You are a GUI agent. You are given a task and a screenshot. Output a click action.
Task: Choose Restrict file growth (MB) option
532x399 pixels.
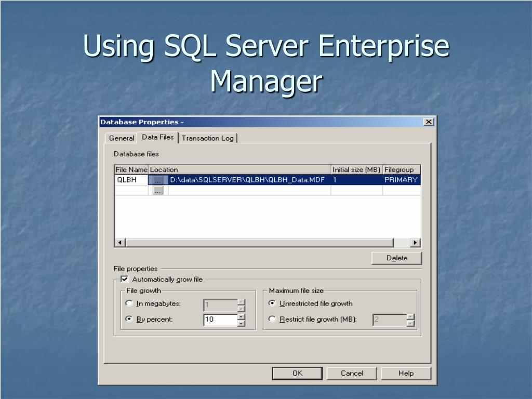click(x=272, y=319)
